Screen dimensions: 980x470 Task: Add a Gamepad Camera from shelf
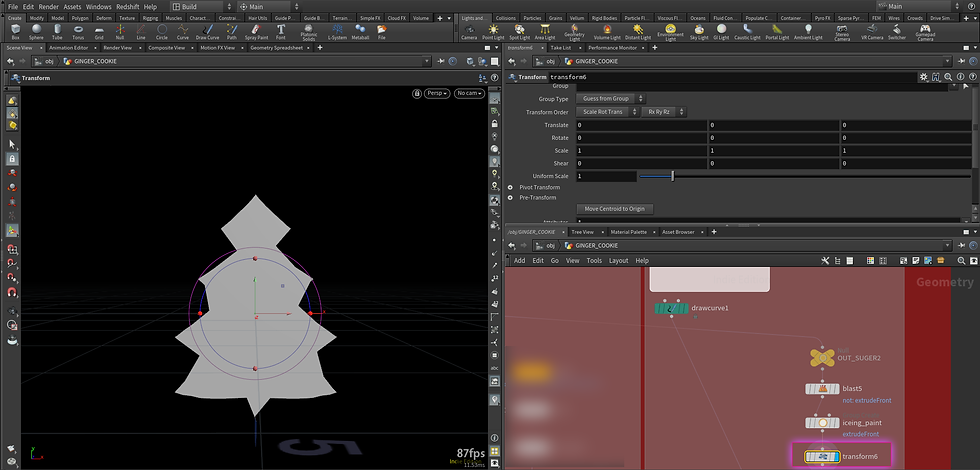click(926, 33)
